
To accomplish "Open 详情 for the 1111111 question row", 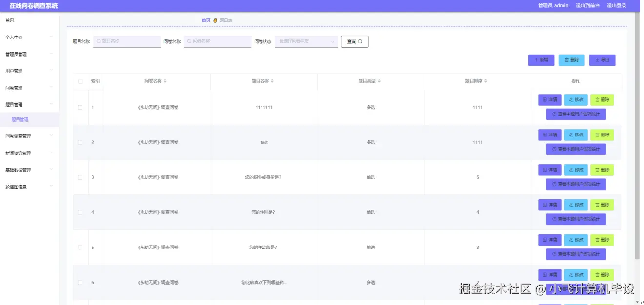I will pyautogui.click(x=550, y=100).
